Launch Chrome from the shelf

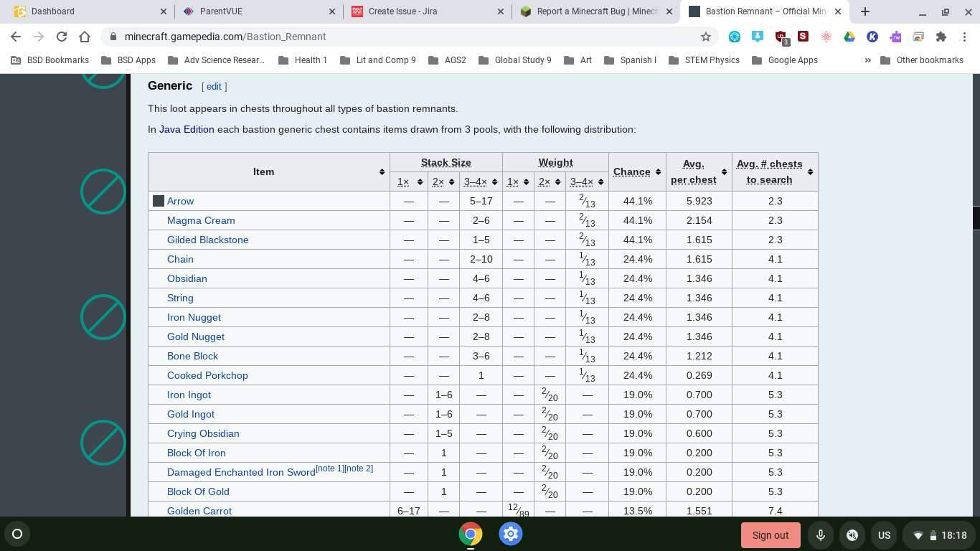point(471,534)
